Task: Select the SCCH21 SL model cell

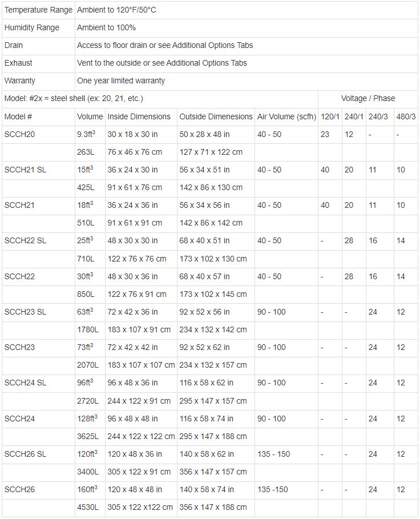Action: [25, 170]
